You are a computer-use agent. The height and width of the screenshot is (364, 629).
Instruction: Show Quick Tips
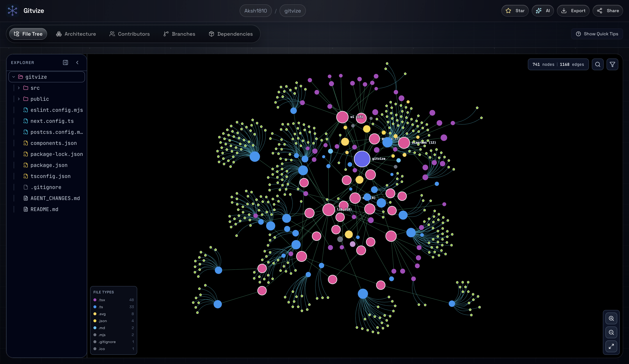point(597,34)
